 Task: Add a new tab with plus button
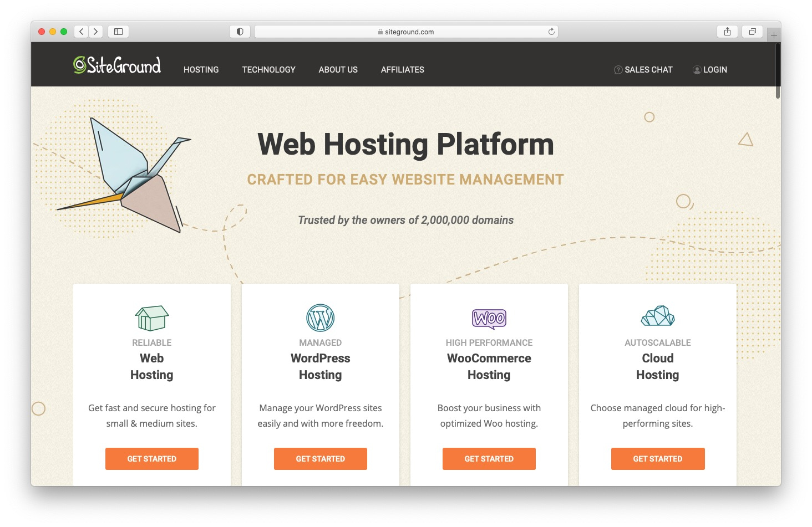(774, 35)
